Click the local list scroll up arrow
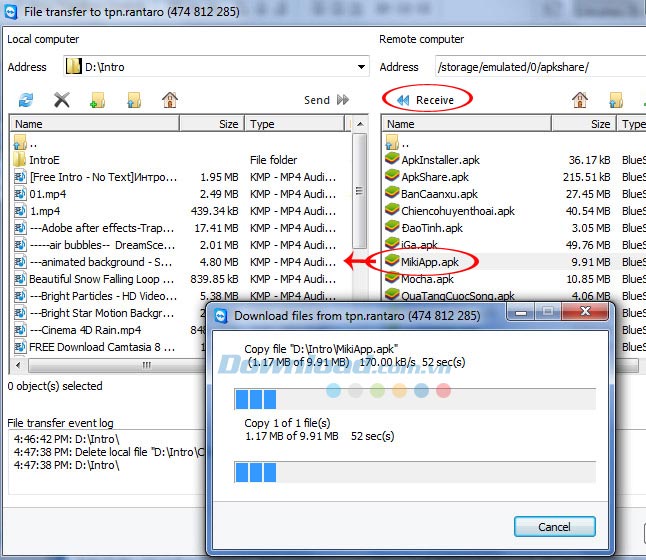 coord(360,124)
